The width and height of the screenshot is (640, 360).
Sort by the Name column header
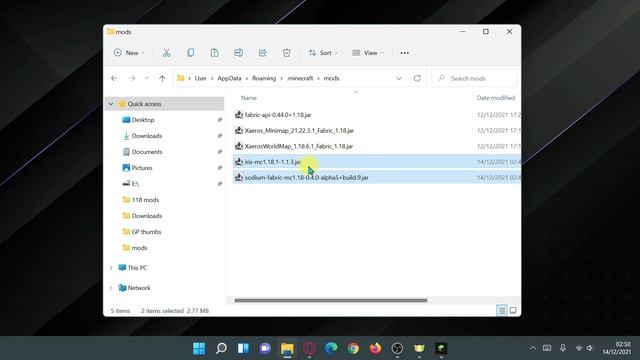tap(249, 98)
